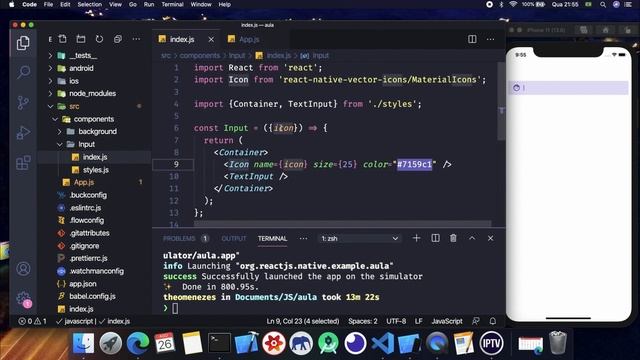640x360 pixels.
Task: Maximize the panel using the up chevron
Action: coord(472,238)
